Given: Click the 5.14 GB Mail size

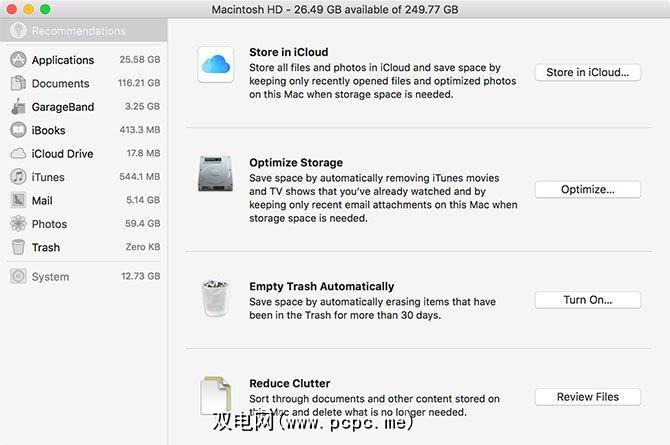Looking at the screenshot, I should click(143, 200).
